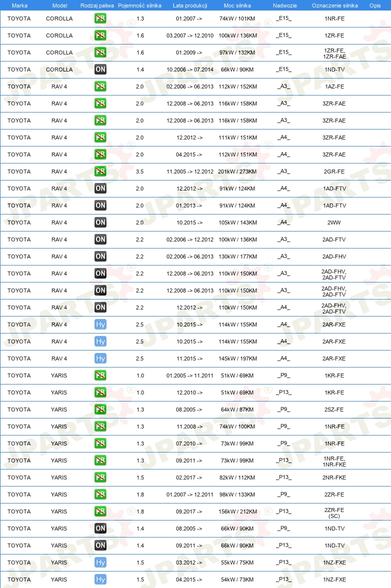The width and height of the screenshot is (391, 588).
Task: Click diesel ON icon in RAV 4 01.2013 row
Action: 100,205
